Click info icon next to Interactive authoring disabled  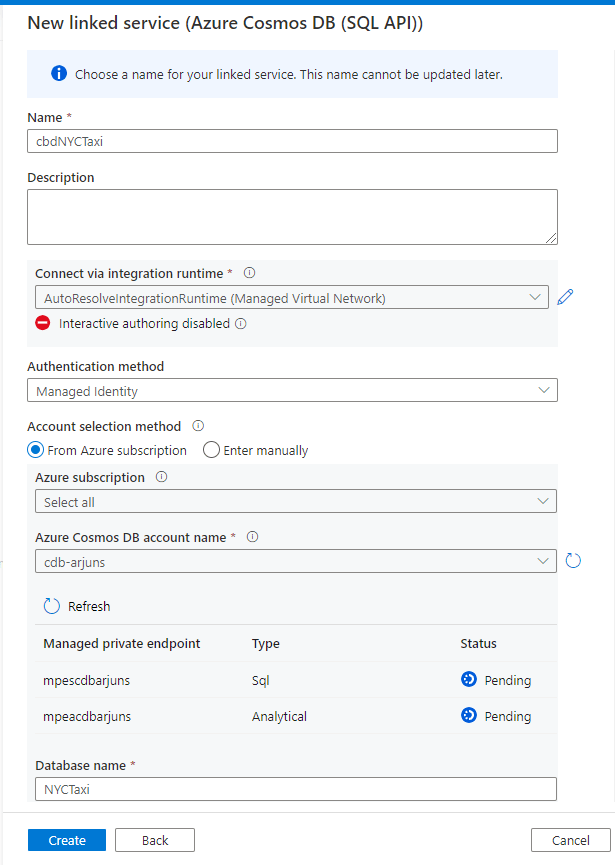pos(241,324)
